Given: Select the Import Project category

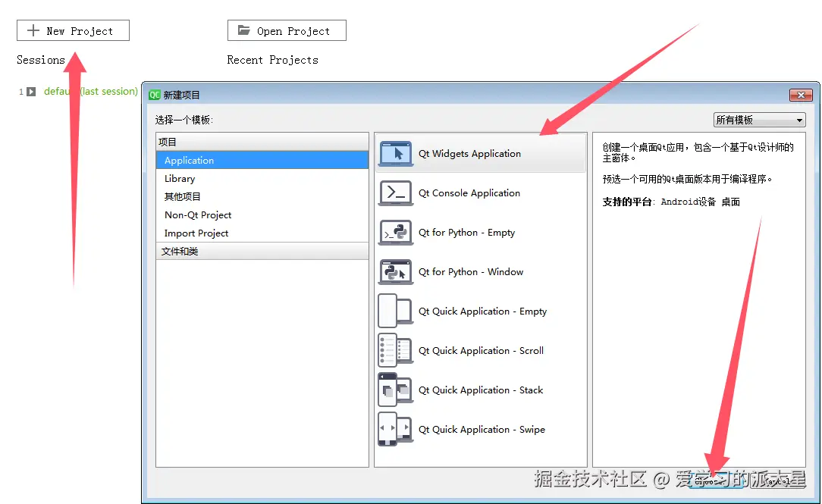Looking at the screenshot, I should [x=262, y=233].
